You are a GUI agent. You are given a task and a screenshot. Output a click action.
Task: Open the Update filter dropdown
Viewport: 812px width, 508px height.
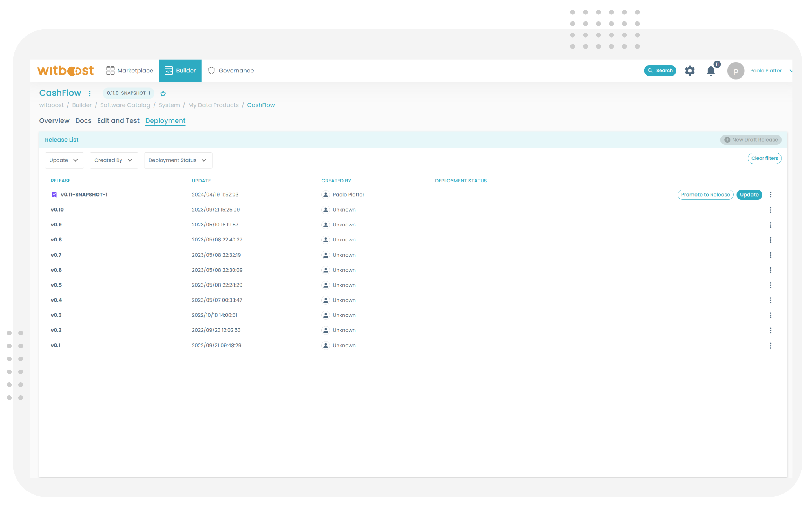64,160
